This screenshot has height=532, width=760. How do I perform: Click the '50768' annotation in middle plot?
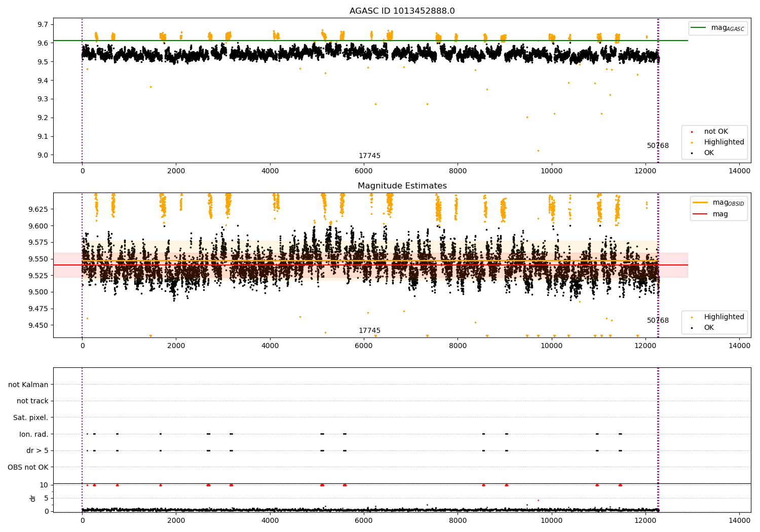[658, 321]
